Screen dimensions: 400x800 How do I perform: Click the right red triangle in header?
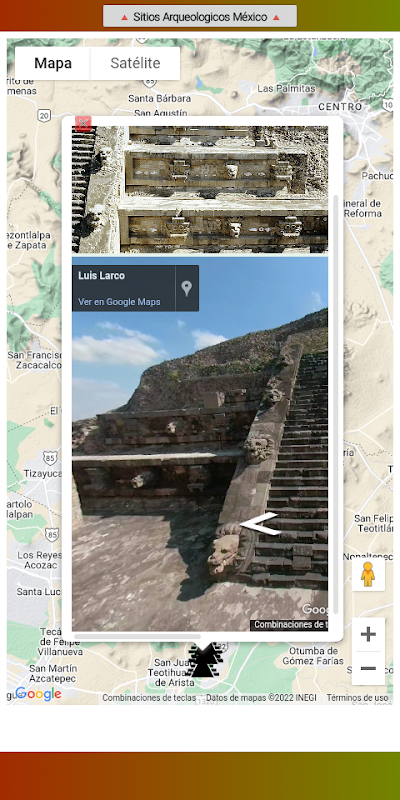click(276, 17)
